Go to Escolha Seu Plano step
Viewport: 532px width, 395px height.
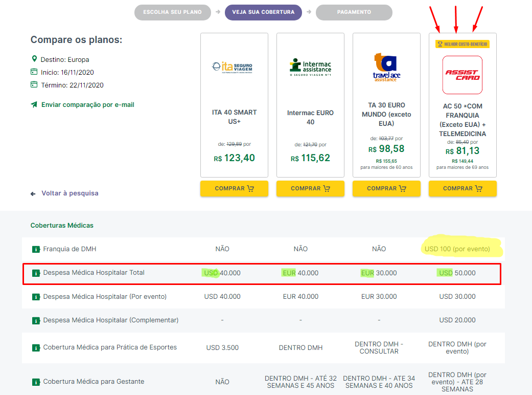click(x=172, y=12)
